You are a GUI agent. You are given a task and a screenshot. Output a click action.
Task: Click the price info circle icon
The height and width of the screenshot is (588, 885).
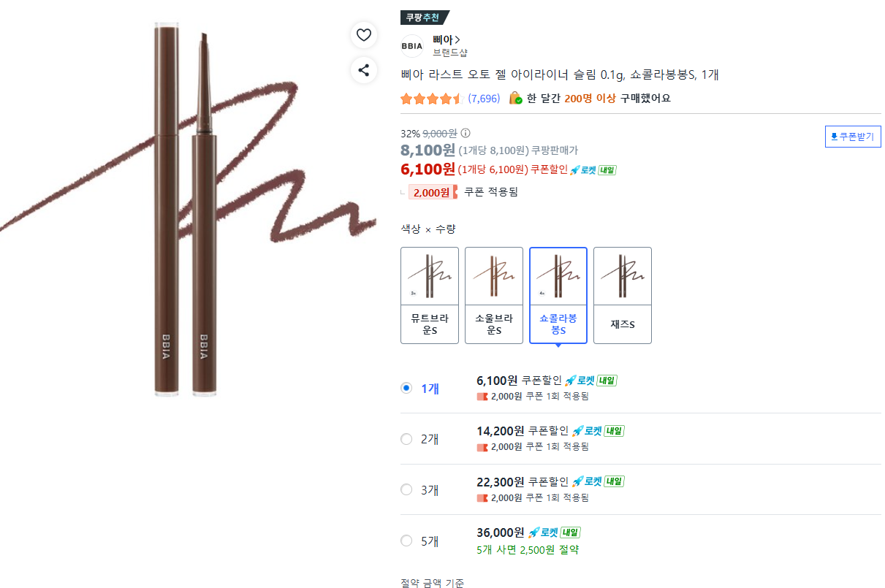pos(466,134)
